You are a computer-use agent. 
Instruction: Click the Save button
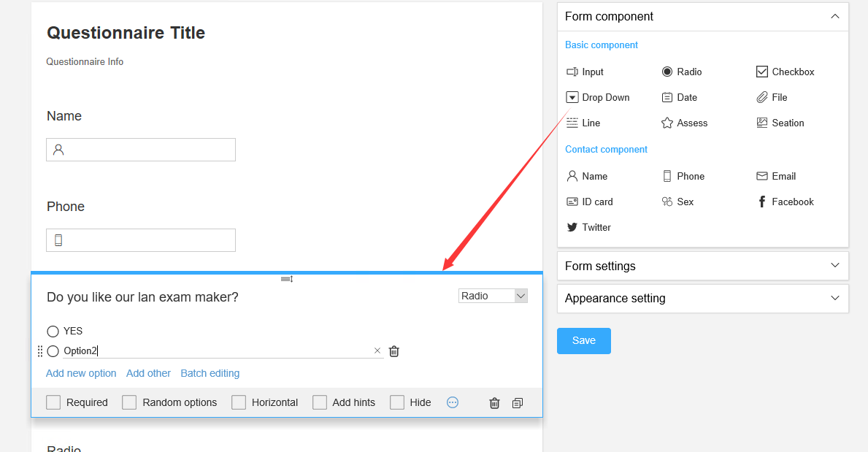tap(583, 341)
